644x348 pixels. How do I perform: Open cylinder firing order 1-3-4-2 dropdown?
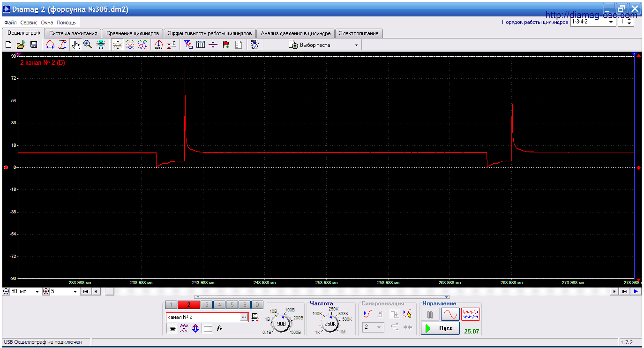point(592,22)
